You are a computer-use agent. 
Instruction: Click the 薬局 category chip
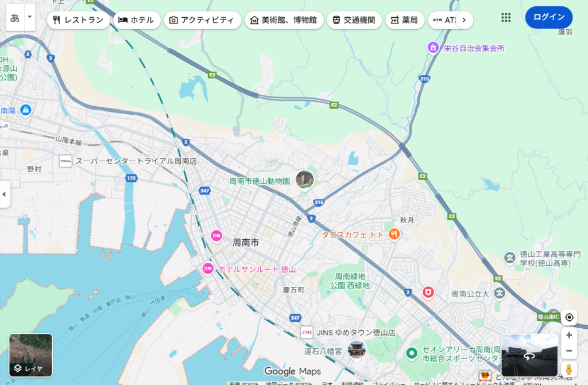click(x=404, y=20)
